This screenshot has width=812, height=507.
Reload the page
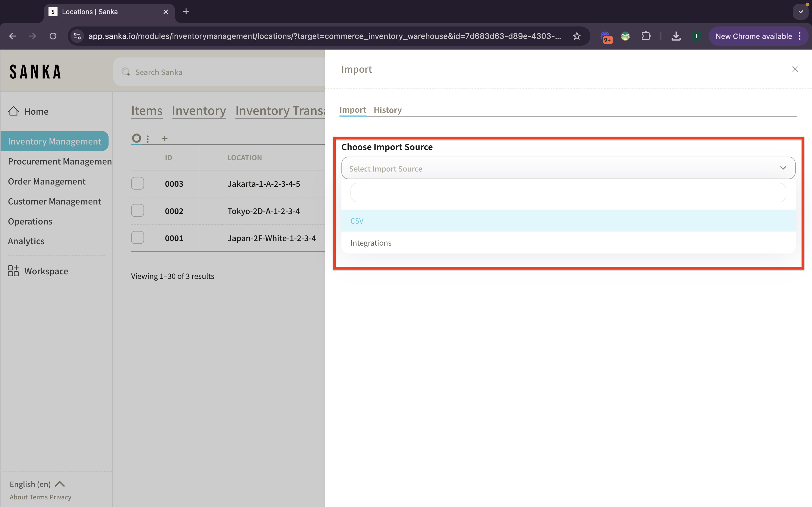(x=53, y=36)
